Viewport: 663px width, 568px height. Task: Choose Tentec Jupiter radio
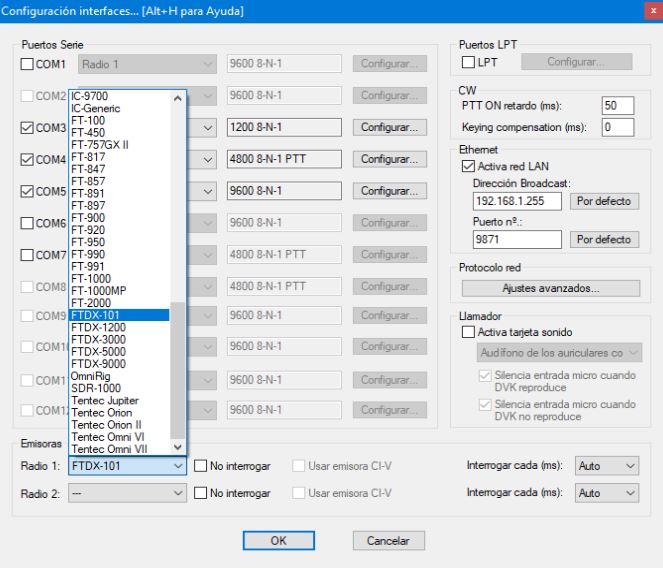click(x=120, y=401)
